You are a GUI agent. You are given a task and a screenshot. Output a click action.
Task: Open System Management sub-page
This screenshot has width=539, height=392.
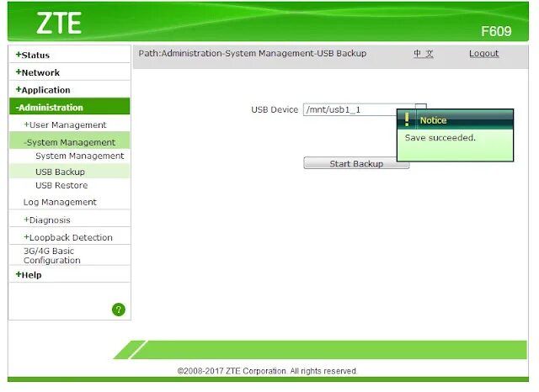click(80, 156)
